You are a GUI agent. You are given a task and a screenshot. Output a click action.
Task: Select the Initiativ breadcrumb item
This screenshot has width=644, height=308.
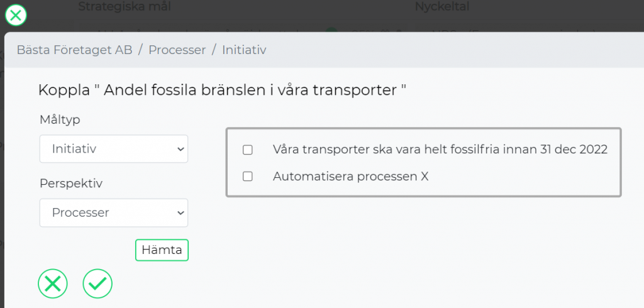pyautogui.click(x=244, y=50)
